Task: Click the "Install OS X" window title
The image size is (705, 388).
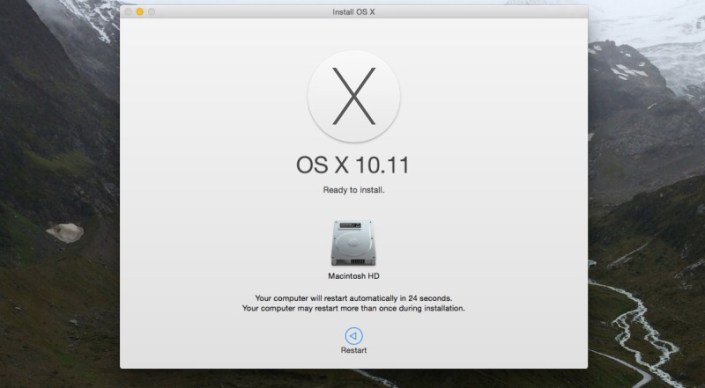Action: point(354,12)
